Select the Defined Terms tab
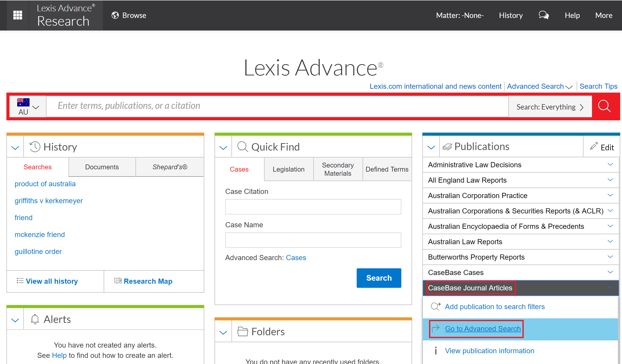Viewport: 622px width, 364px height. tap(387, 169)
